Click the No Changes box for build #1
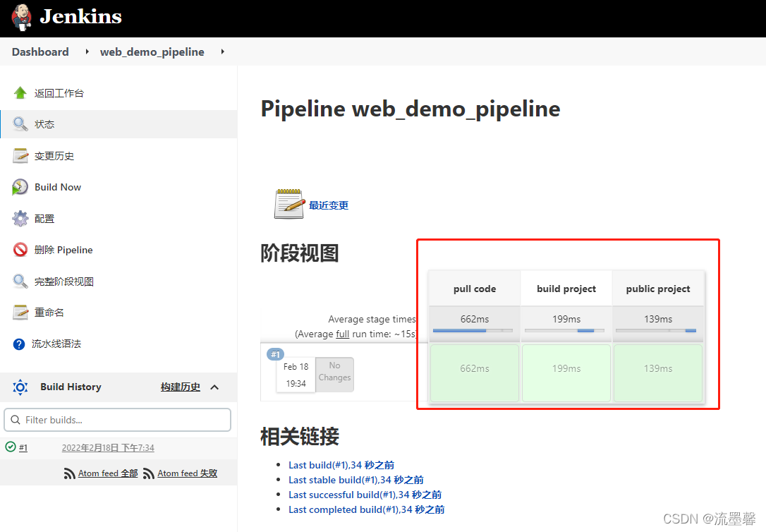Viewport: 766px width, 532px height. (x=334, y=374)
